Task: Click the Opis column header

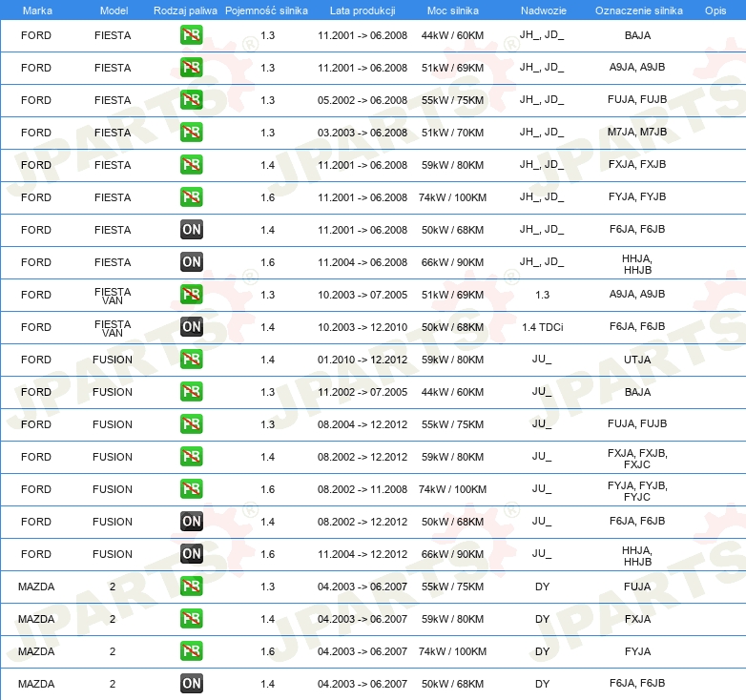Action: click(x=715, y=10)
